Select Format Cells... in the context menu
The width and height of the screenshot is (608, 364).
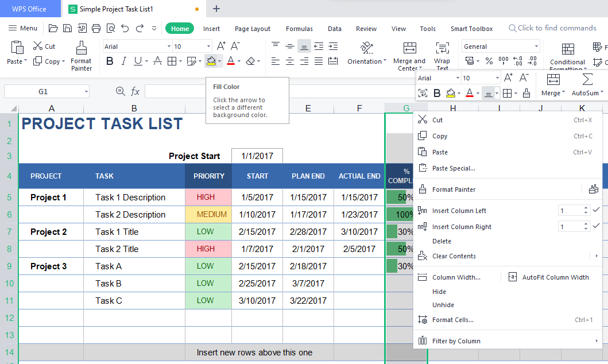click(x=452, y=320)
